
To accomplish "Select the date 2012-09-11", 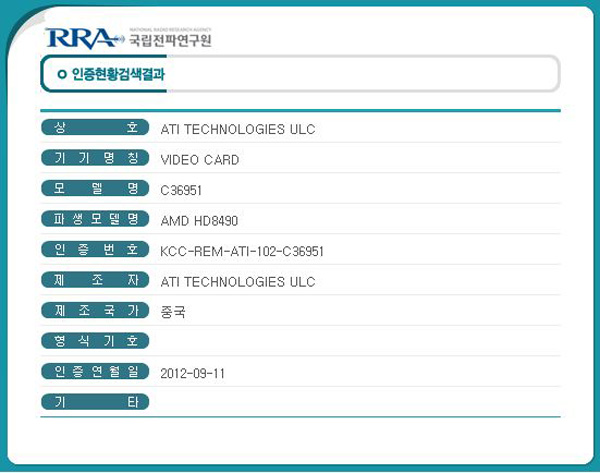I will coord(192,374).
